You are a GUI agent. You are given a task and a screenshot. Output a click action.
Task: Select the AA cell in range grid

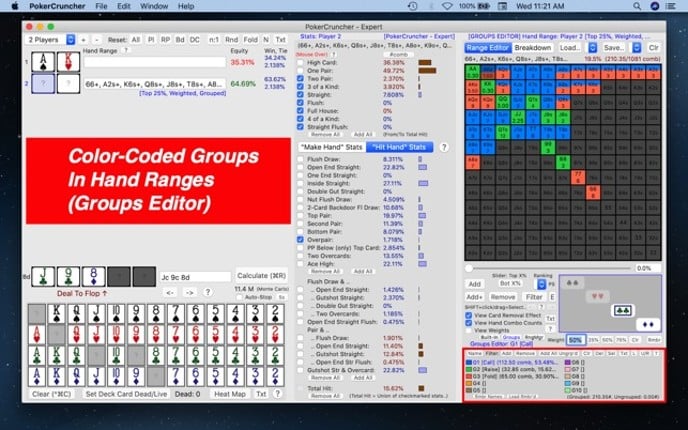coord(473,72)
